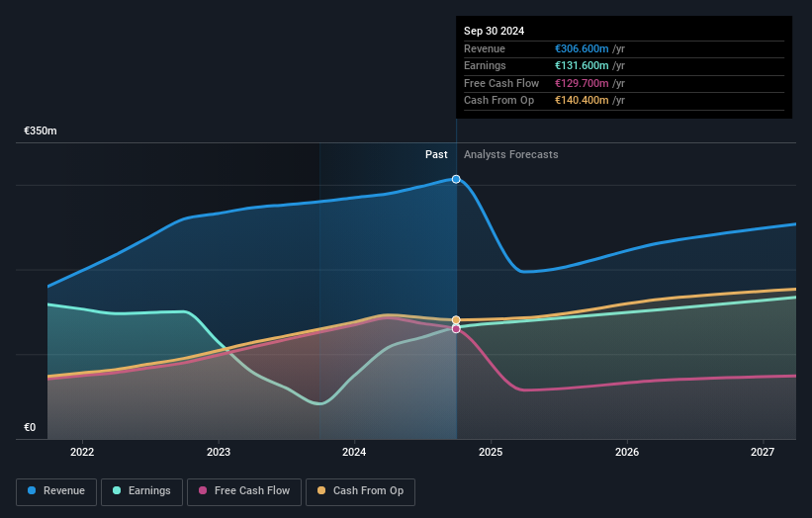
Task: Click the blue Revenue legend dot
Action: point(32,490)
